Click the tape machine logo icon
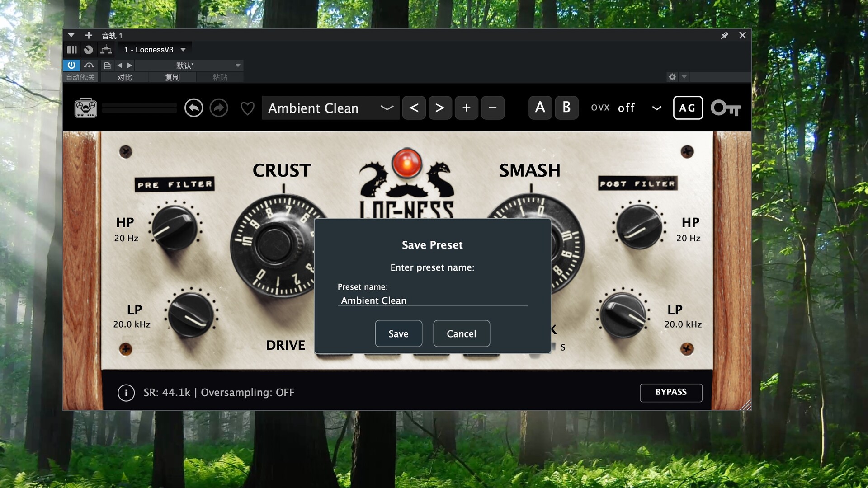 pyautogui.click(x=85, y=108)
